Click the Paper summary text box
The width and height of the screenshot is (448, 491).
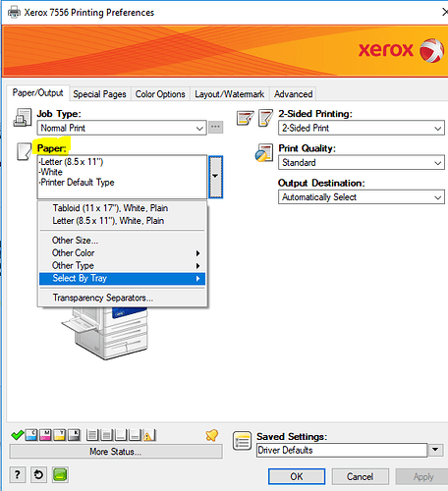pyautogui.click(x=122, y=177)
